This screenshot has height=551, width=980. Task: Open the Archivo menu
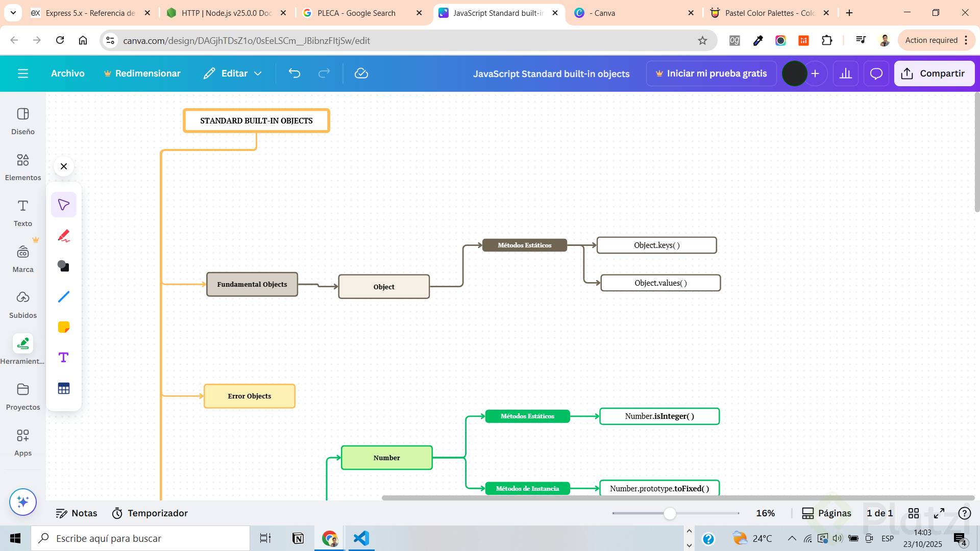pyautogui.click(x=68, y=73)
